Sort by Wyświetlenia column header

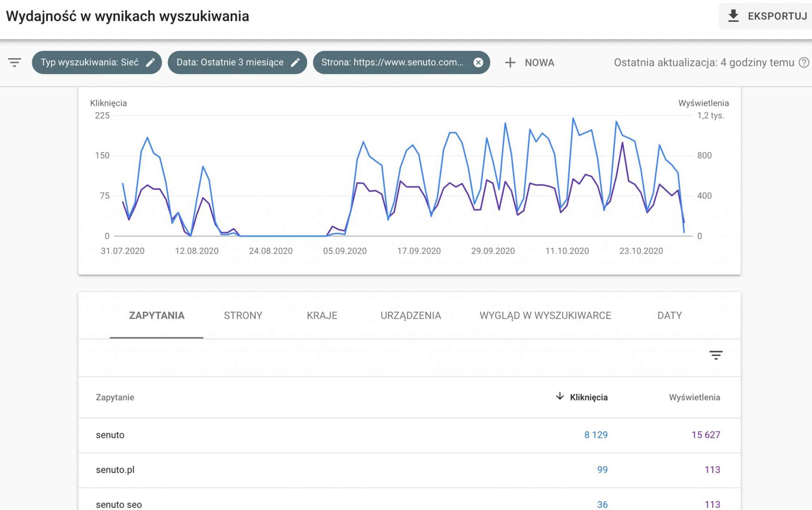pos(695,397)
